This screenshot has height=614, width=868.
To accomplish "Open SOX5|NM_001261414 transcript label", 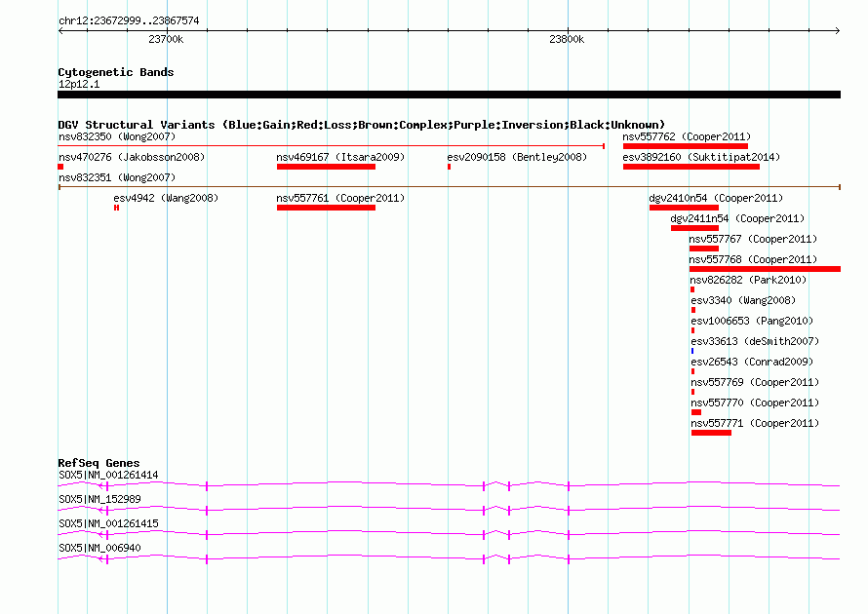I will (x=108, y=476).
